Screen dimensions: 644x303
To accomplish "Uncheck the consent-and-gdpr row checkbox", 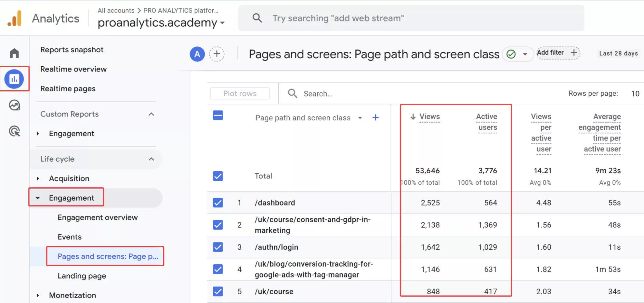I will tap(218, 225).
